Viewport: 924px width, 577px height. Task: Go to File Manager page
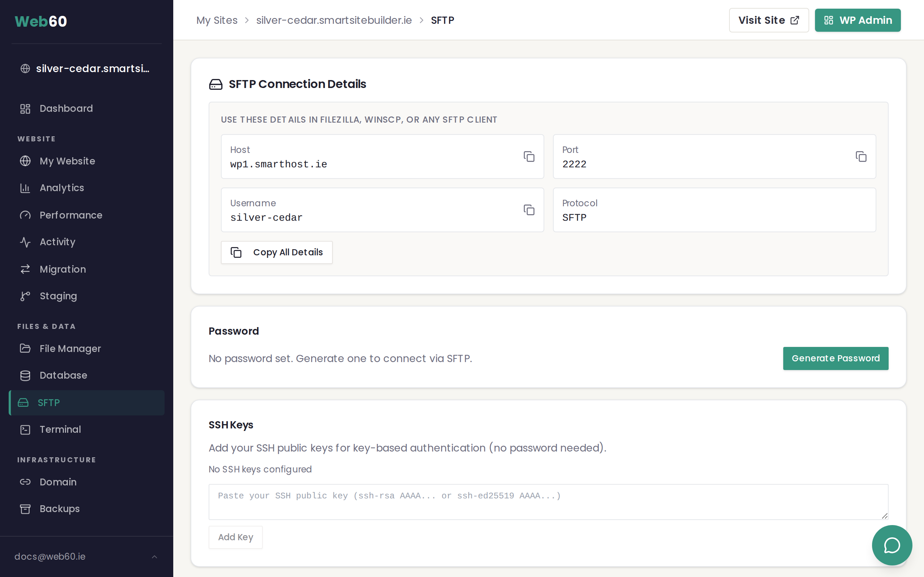click(x=70, y=348)
